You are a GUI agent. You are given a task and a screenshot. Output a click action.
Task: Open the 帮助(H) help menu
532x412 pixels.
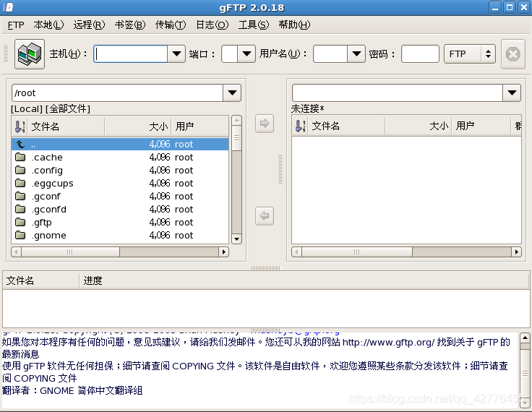pyautogui.click(x=294, y=25)
